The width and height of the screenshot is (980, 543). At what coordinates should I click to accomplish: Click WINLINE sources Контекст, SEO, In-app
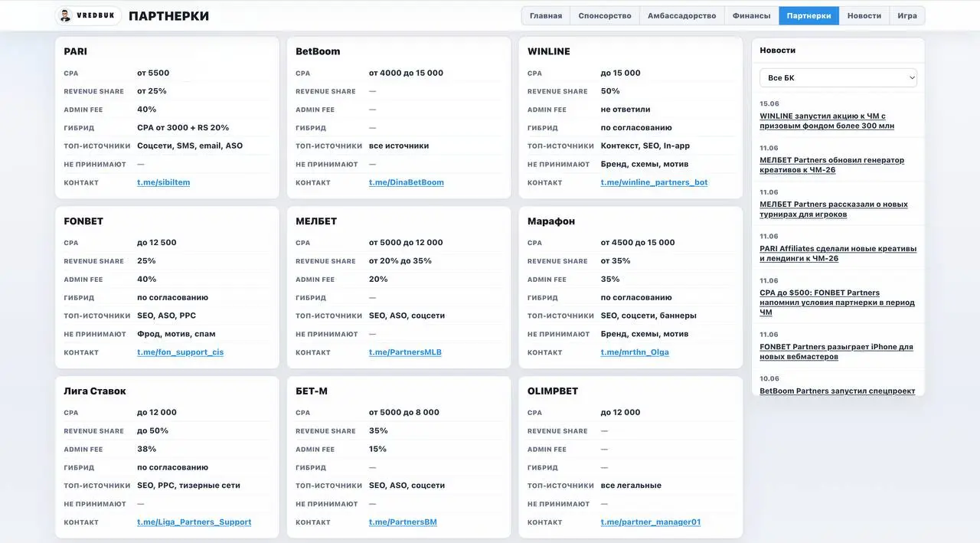[x=645, y=146]
